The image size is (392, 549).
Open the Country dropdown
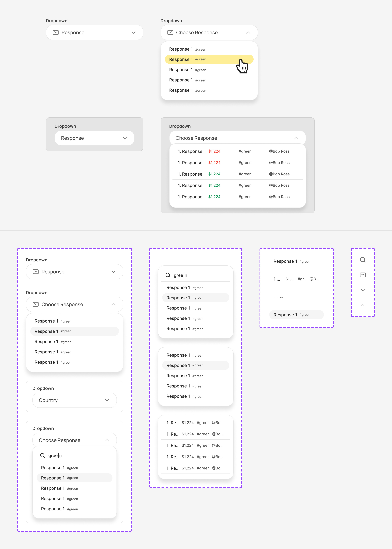pos(107,400)
